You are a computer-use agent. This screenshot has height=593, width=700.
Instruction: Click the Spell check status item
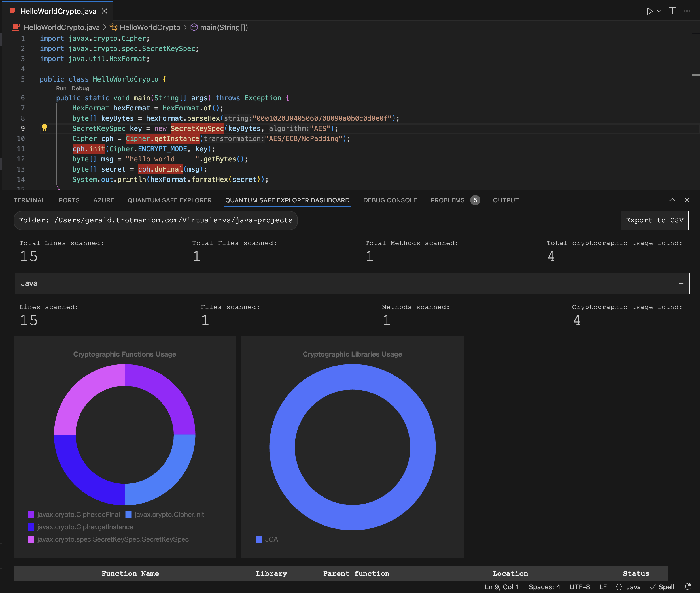(x=662, y=587)
